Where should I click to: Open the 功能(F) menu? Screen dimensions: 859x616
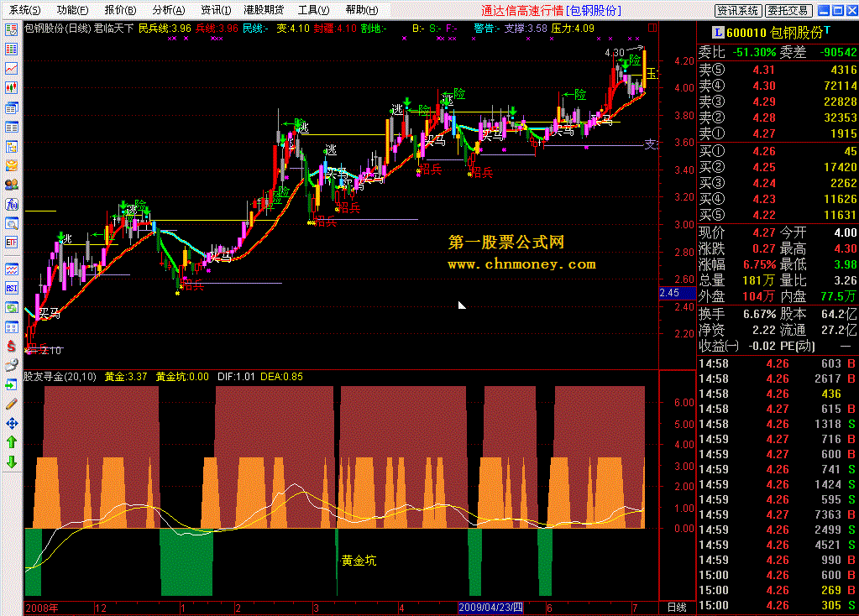pyautogui.click(x=72, y=10)
